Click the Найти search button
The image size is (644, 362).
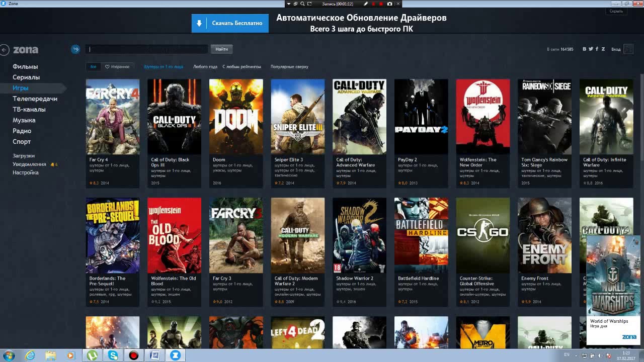[222, 49]
